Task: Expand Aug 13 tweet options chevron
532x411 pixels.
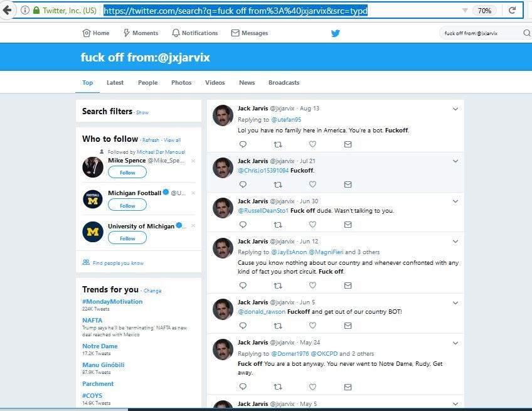Action: pos(455,109)
